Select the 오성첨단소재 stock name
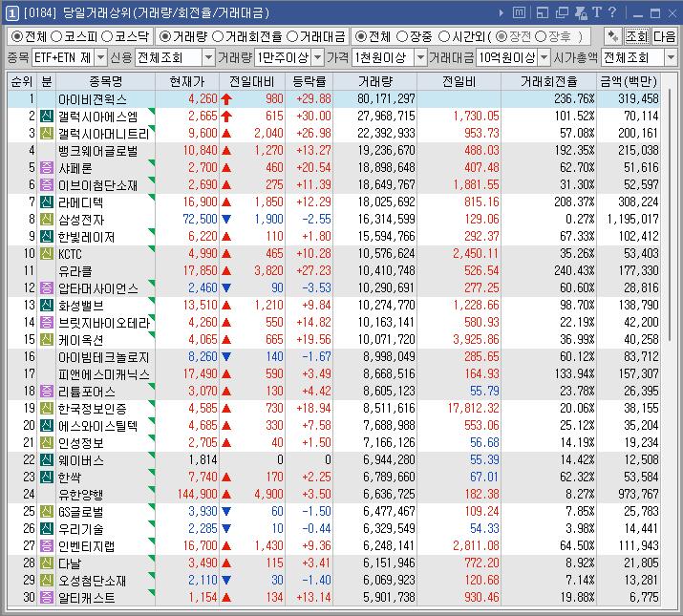Image resolution: width=683 pixels, height=616 pixels. [x=93, y=581]
